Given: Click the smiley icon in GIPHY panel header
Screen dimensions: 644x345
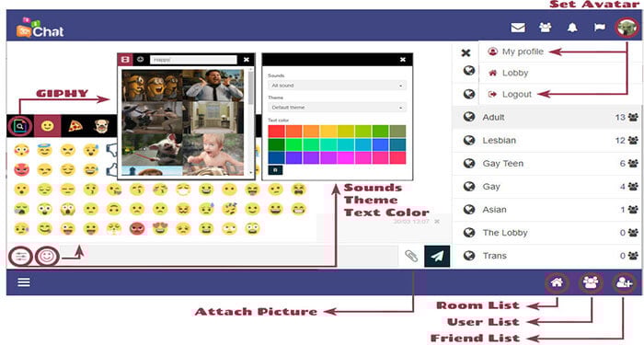Looking at the screenshot, I should click(141, 60).
